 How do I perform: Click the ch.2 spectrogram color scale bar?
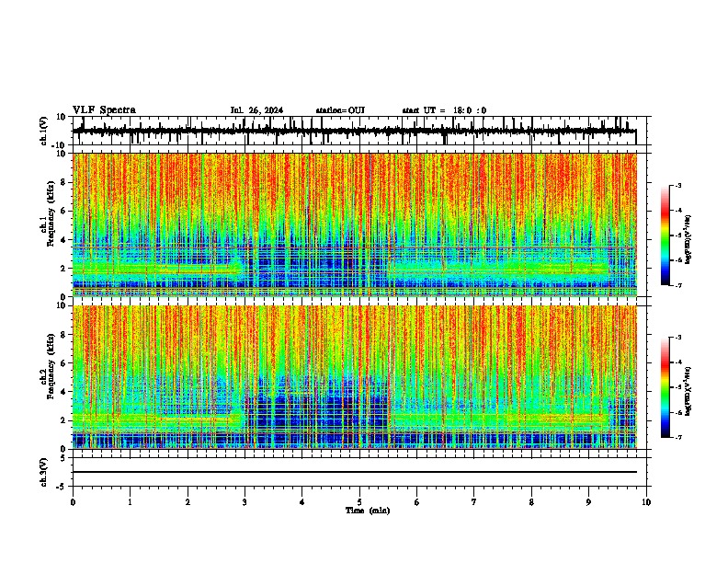click(665, 387)
